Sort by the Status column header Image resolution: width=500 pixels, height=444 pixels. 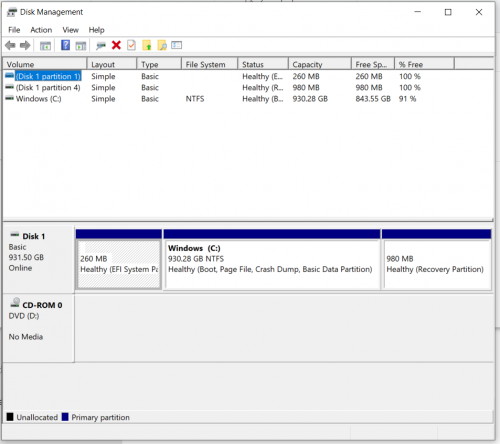[x=263, y=64]
